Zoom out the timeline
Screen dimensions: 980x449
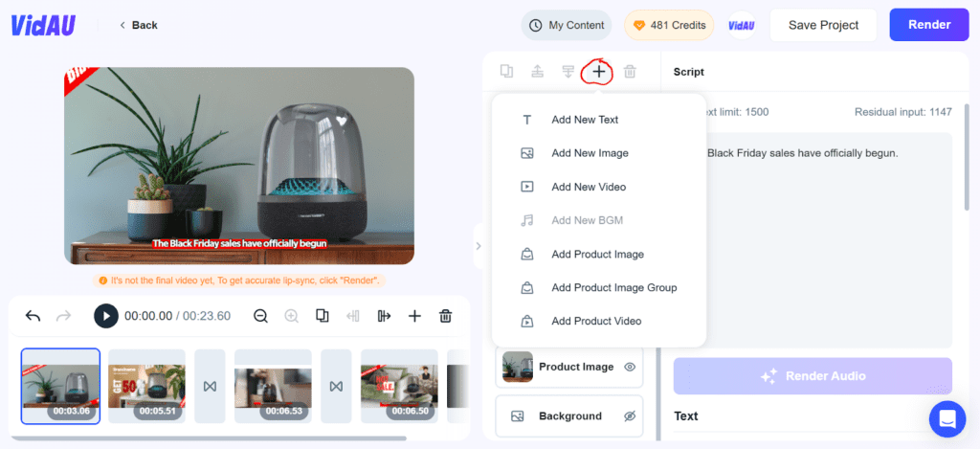pyautogui.click(x=260, y=317)
